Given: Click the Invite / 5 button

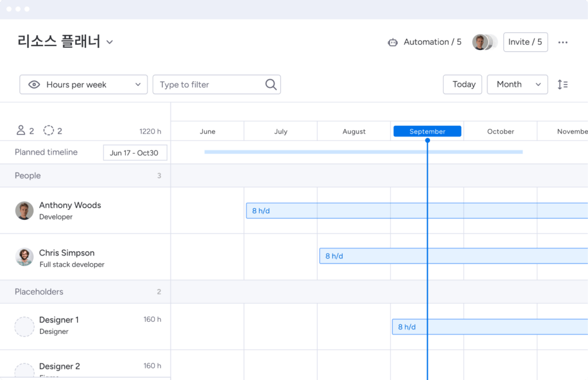Looking at the screenshot, I should 525,42.
